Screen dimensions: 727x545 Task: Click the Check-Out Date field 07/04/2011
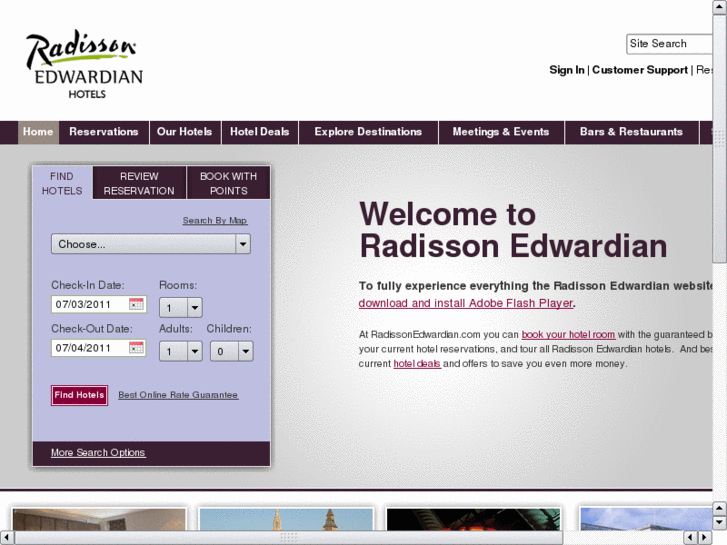(99, 348)
